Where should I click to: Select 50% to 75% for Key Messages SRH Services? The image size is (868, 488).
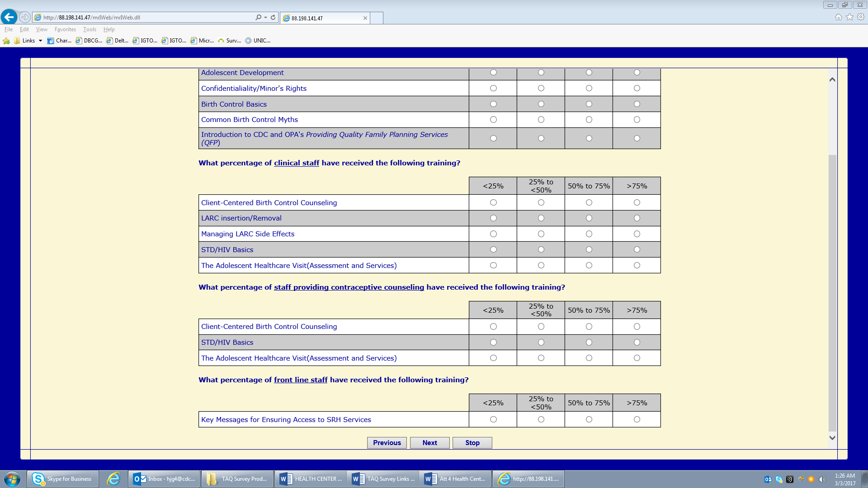tap(589, 419)
